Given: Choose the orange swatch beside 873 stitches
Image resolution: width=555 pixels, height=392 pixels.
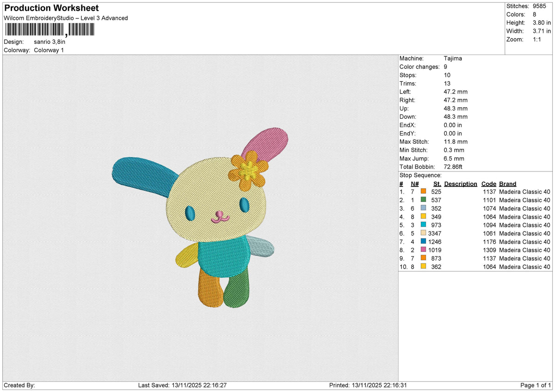Looking at the screenshot, I should [423, 258].
